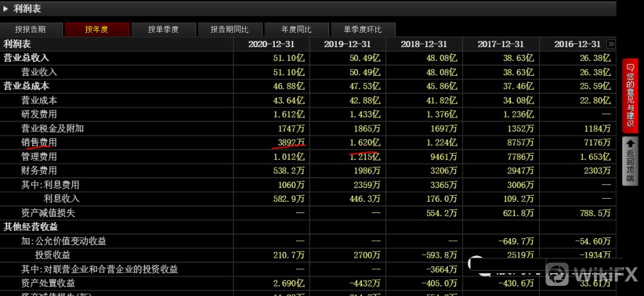
Task: Click the 返回顶端 back-to-top button
Action: [x=630, y=161]
